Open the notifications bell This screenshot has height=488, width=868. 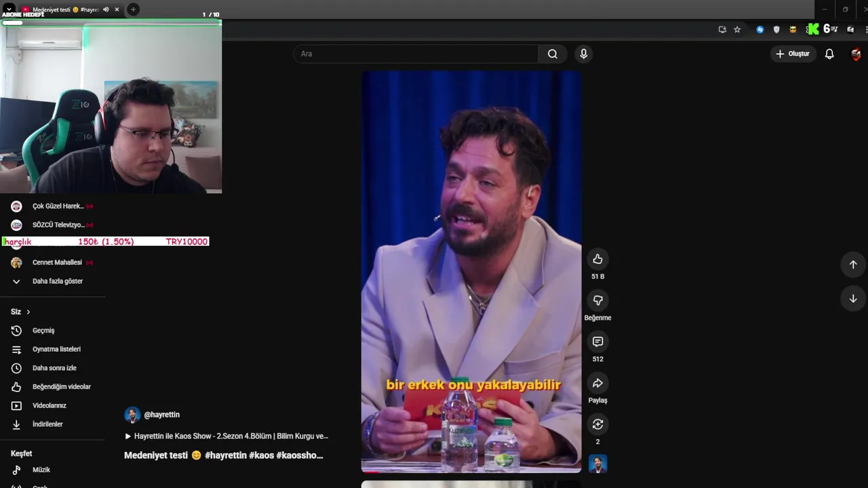coord(829,54)
